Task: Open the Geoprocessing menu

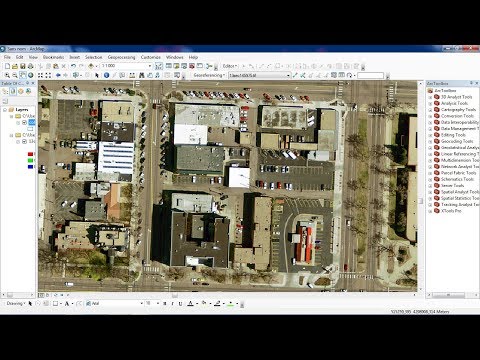Action: pos(121,57)
